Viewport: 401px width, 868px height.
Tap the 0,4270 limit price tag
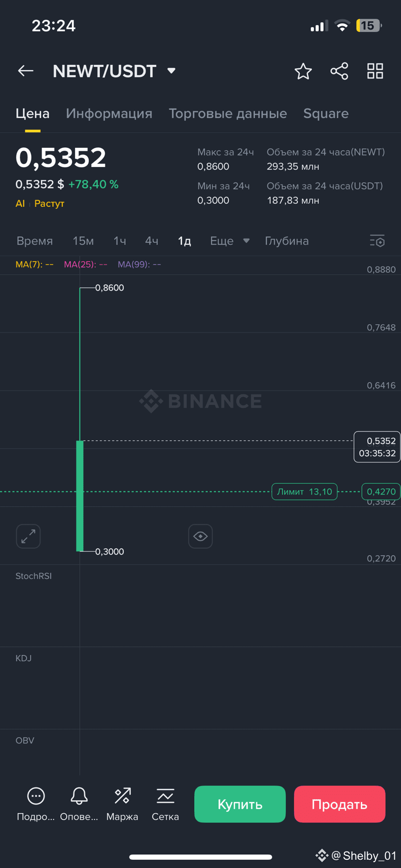pyautogui.click(x=381, y=492)
